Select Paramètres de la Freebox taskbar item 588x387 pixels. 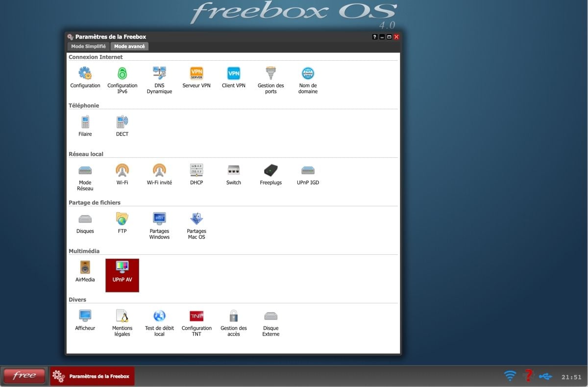tap(92, 376)
